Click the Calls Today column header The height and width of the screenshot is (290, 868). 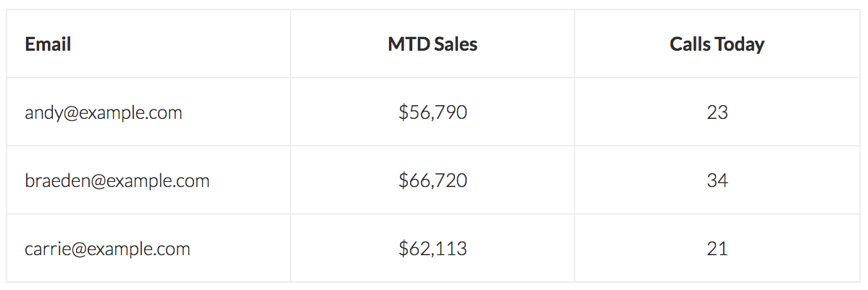pos(717,43)
